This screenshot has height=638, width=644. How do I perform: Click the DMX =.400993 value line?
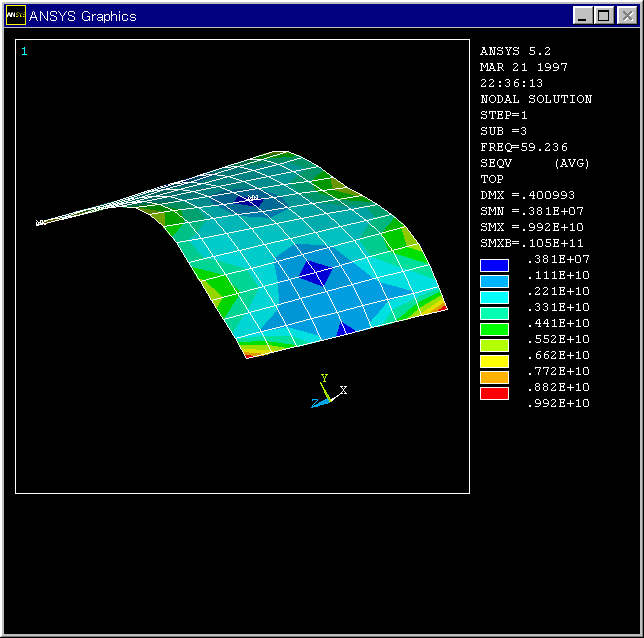[528, 195]
